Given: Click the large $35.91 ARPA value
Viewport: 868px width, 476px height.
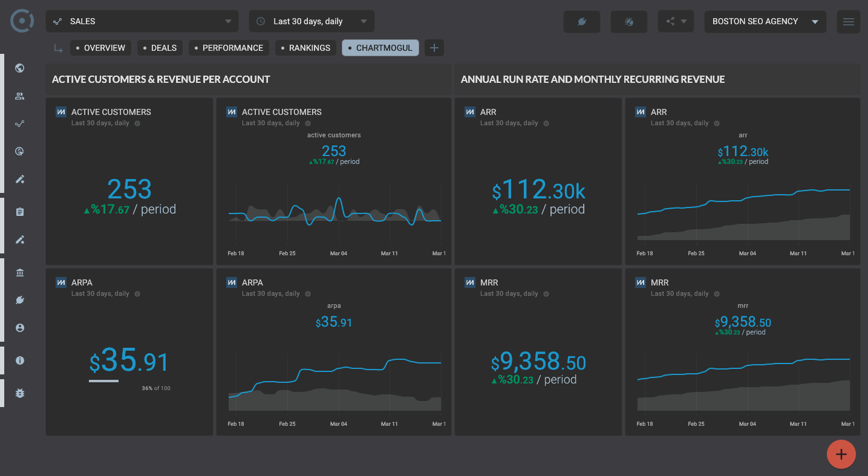Looking at the screenshot, I should coord(129,360).
